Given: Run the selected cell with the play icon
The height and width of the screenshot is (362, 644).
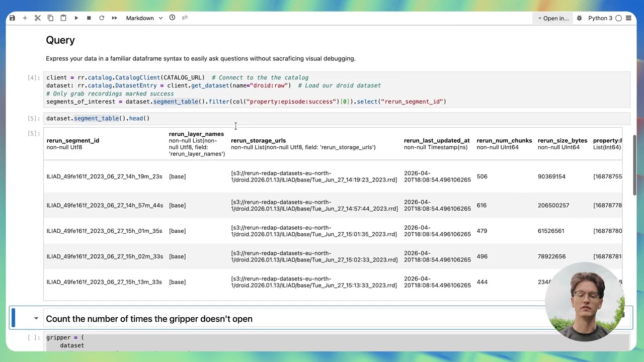Looking at the screenshot, I should 76,18.
